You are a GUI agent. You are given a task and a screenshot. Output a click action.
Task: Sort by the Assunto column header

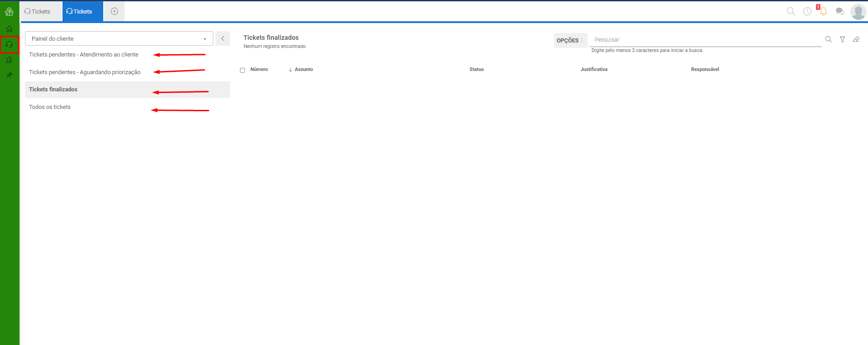click(303, 69)
